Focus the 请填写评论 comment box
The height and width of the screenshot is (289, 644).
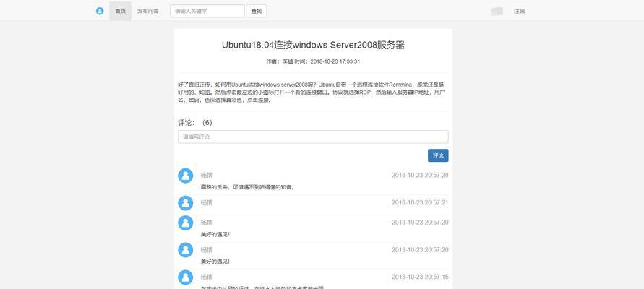313,137
